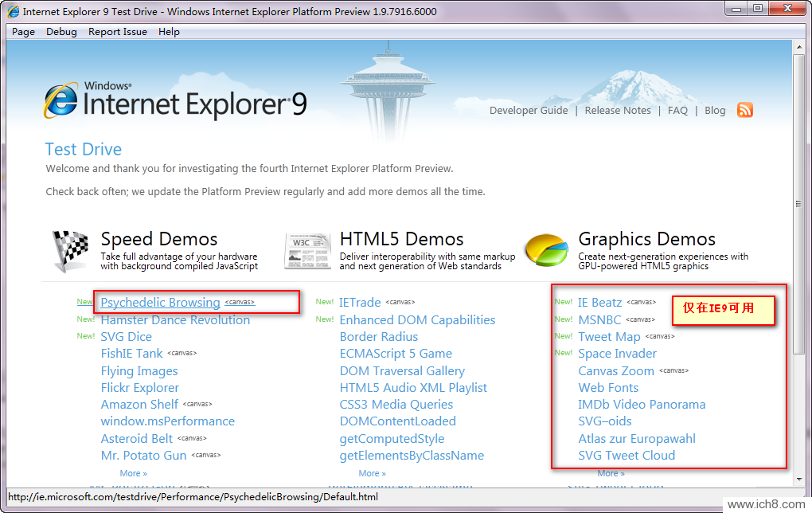
Task: Click the Graphics Demos heading
Action: click(646, 239)
